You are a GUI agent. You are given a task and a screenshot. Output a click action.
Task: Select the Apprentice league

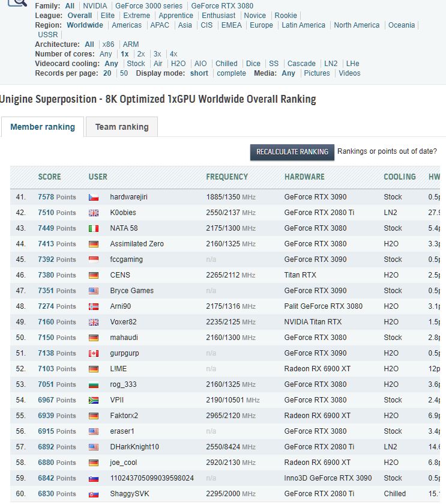coord(176,16)
